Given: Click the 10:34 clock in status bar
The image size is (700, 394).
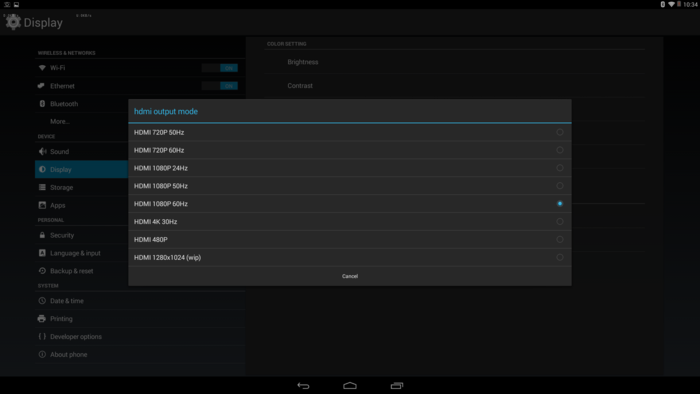Looking at the screenshot, I should 690,4.
